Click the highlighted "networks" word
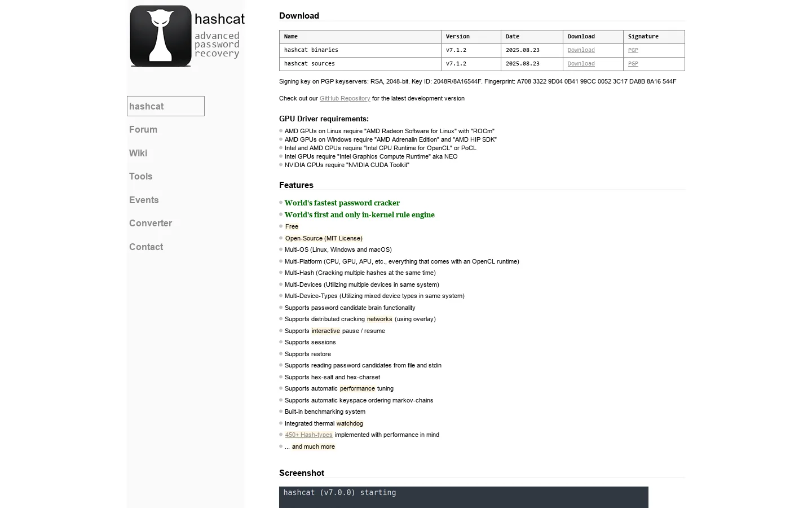Image resolution: width=812 pixels, height=508 pixels. click(379, 319)
